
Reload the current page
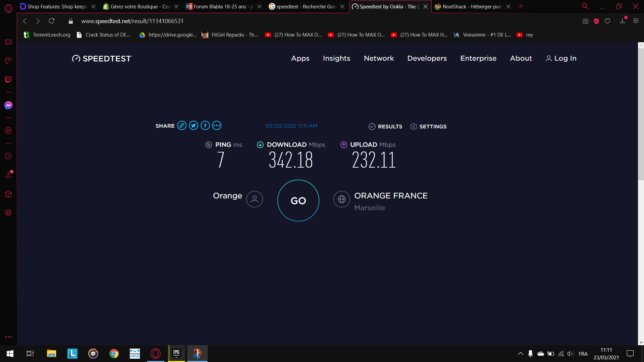tap(52, 21)
